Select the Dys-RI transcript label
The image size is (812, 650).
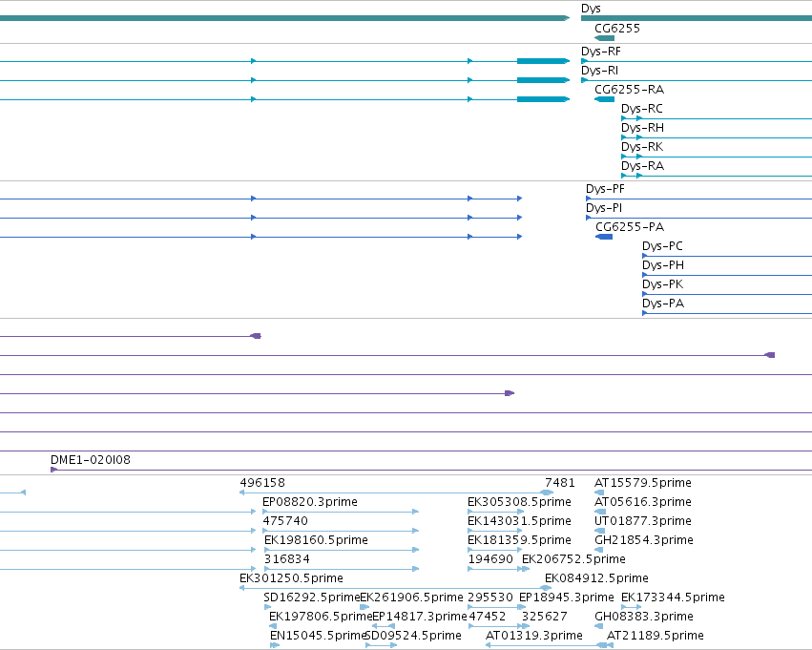point(599,71)
